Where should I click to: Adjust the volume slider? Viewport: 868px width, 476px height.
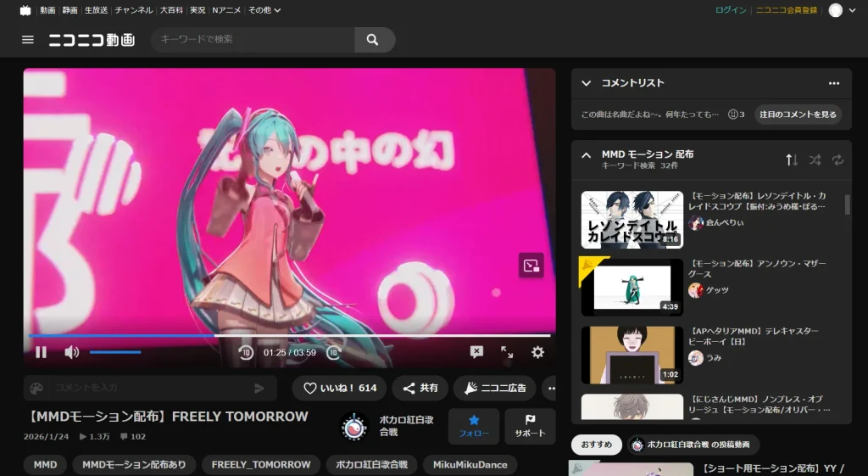click(115, 352)
